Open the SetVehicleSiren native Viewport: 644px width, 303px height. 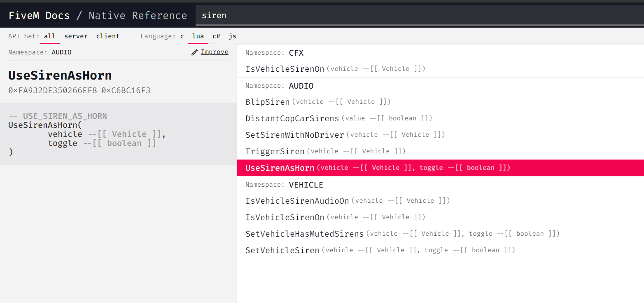coord(282,250)
